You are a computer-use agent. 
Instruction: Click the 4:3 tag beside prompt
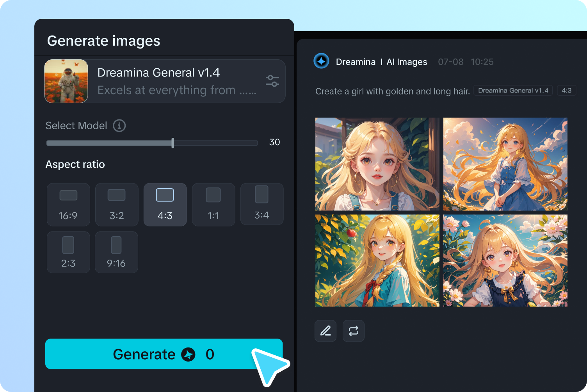coord(566,91)
